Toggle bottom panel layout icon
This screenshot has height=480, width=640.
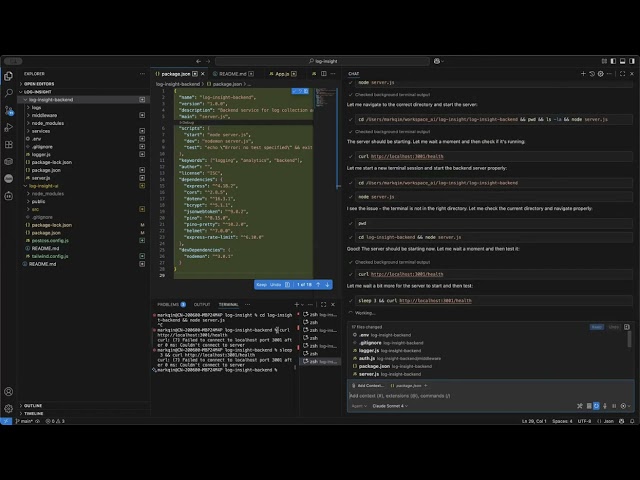click(x=622, y=61)
